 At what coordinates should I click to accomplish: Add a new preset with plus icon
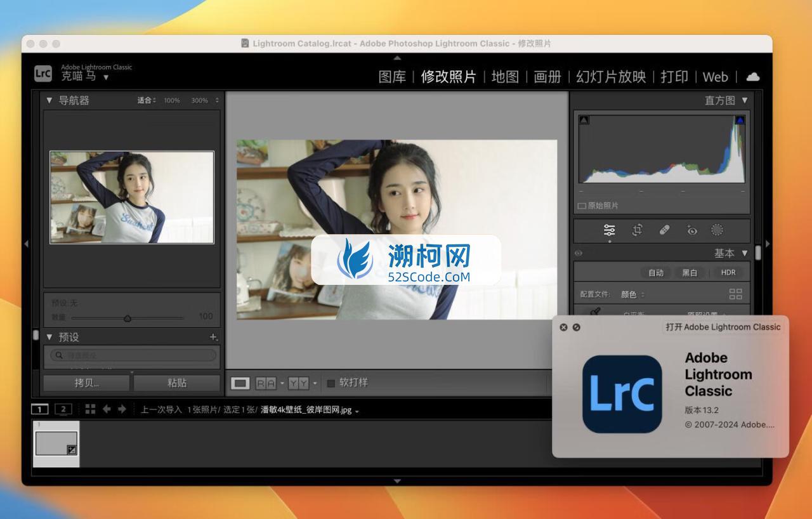214,337
